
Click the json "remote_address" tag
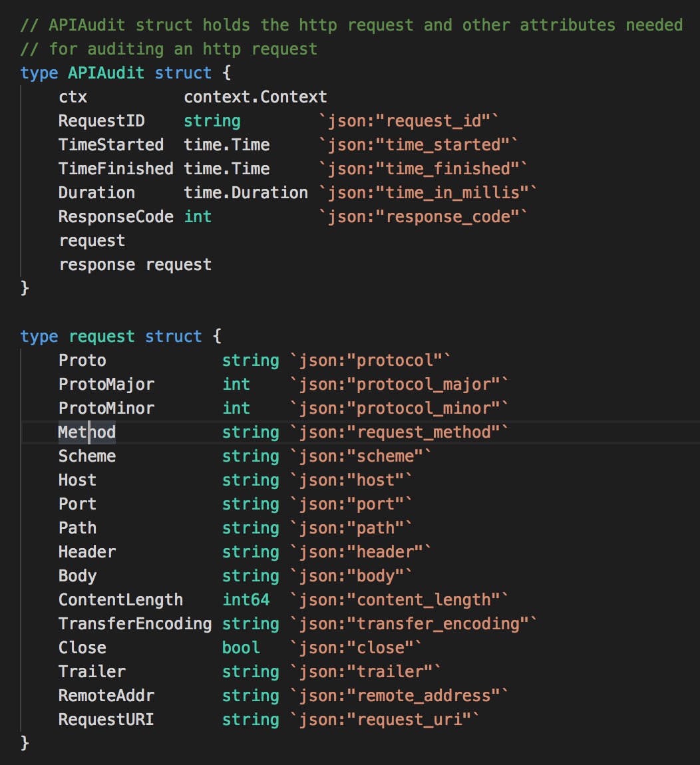[399, 696]
